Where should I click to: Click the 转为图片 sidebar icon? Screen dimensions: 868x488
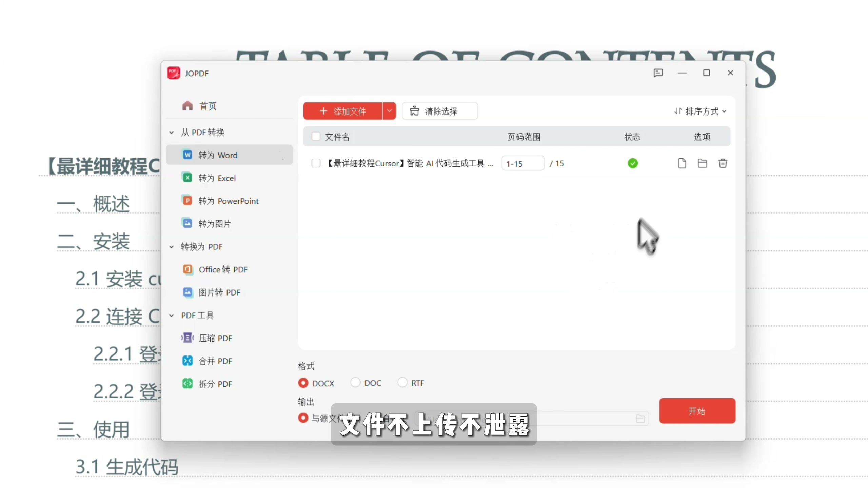click(188, 223)
